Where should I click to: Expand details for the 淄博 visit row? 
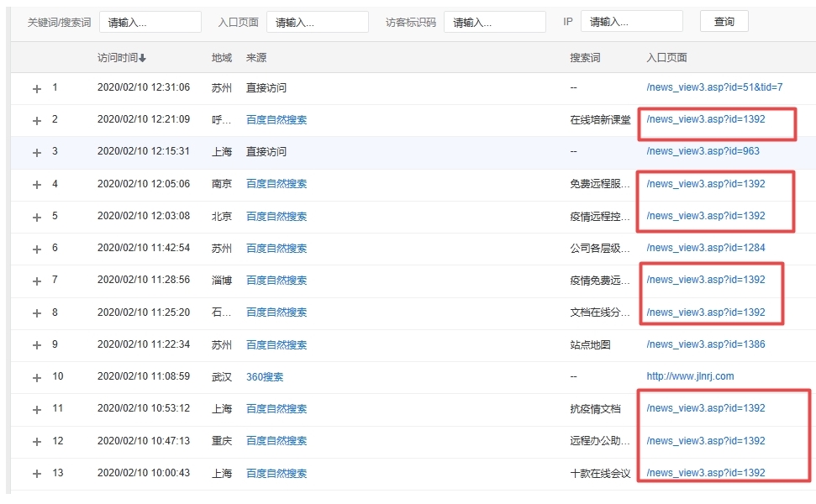(36, 280)
